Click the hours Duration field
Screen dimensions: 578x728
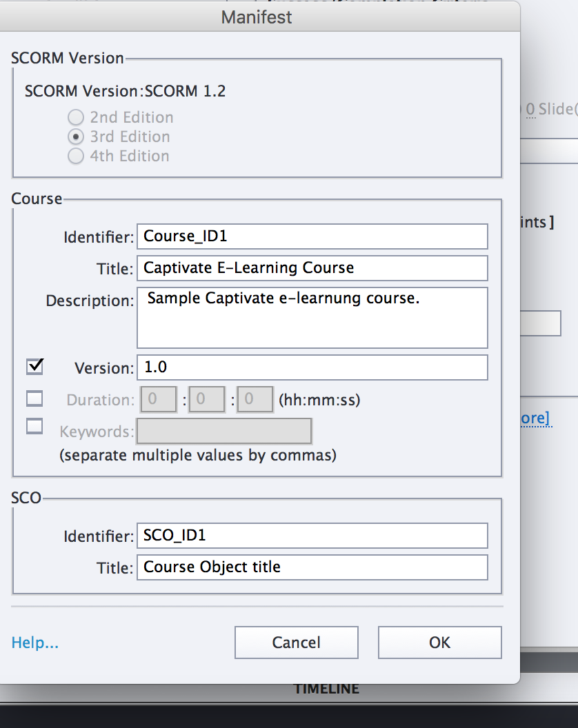(x=159, y=399)
